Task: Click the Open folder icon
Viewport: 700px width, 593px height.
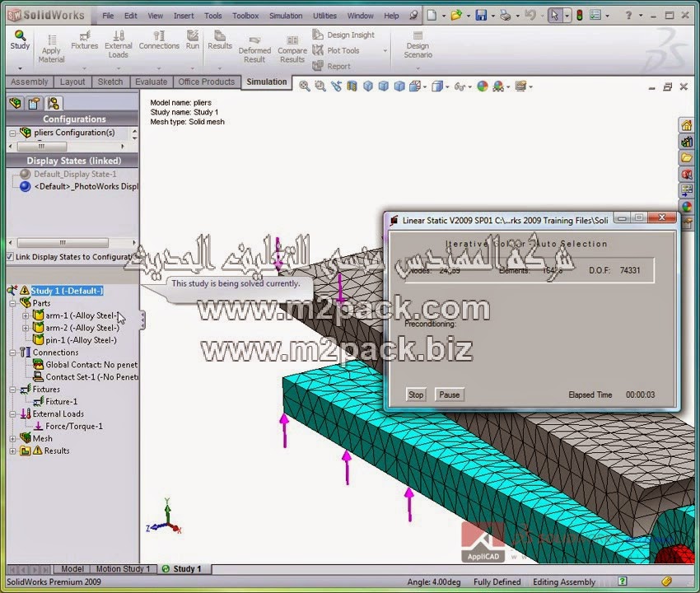Action: (455, 16)
